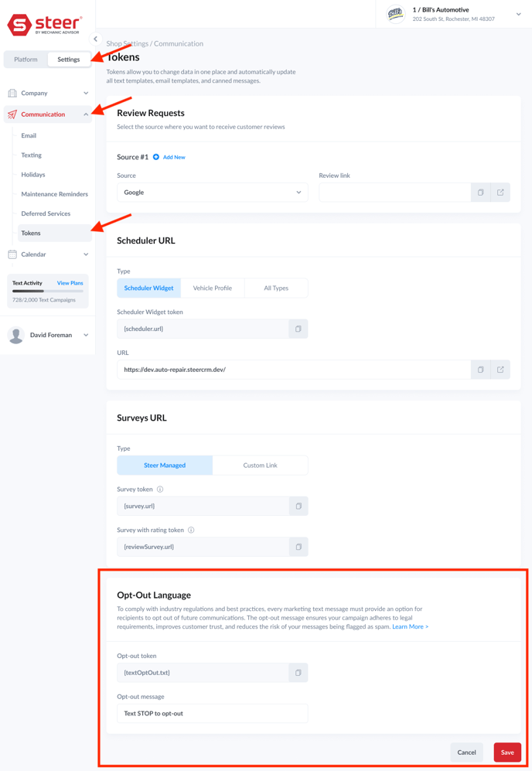The width and height of the screenshot is (532, 771).
Task: Expand the Company menu section
Action: tap(48, 93)
